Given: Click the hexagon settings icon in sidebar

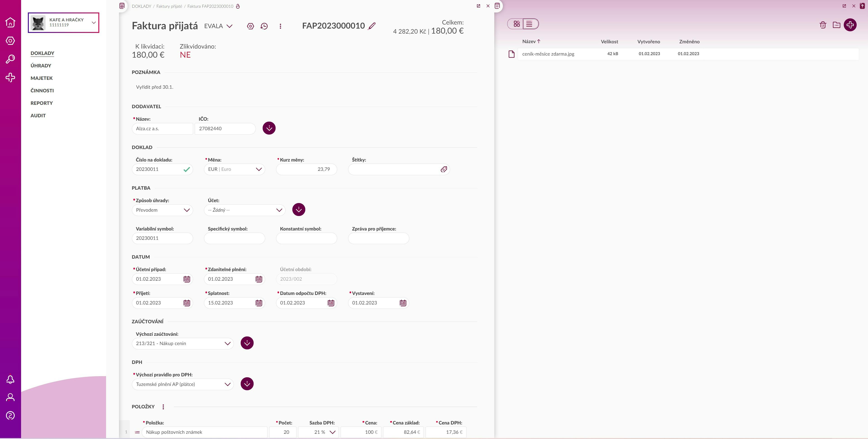Looking at the screenshot, I should pyautogui.click(x=10, y=41).
